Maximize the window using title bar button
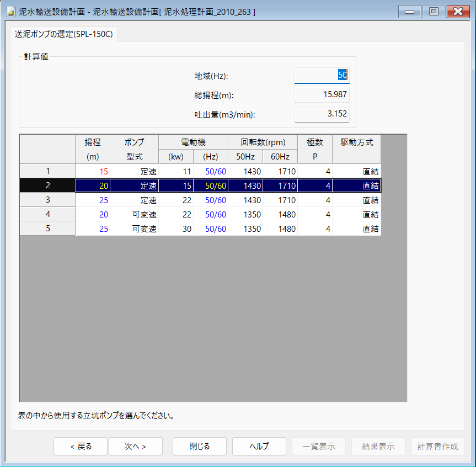Screen dimensions: 476x467 (434, 12)
